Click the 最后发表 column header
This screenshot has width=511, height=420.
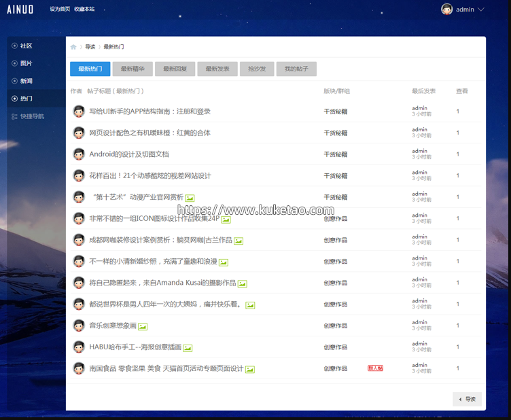tap(423, 91)
